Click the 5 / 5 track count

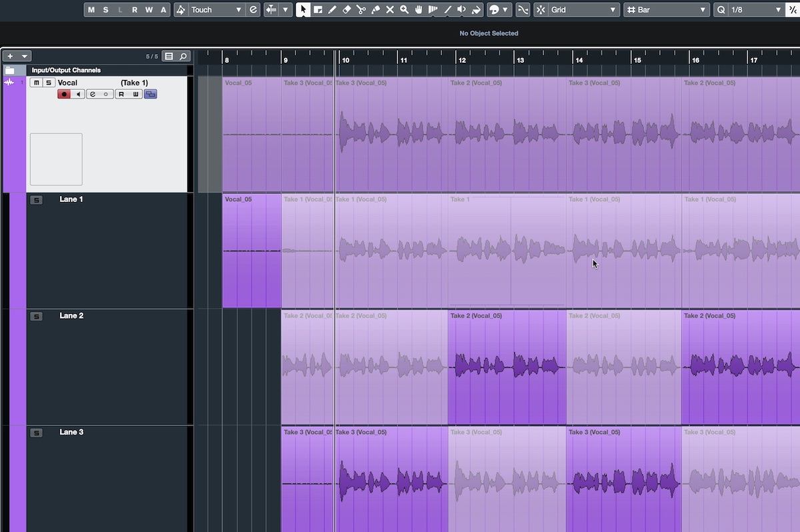tap(152, 57)
